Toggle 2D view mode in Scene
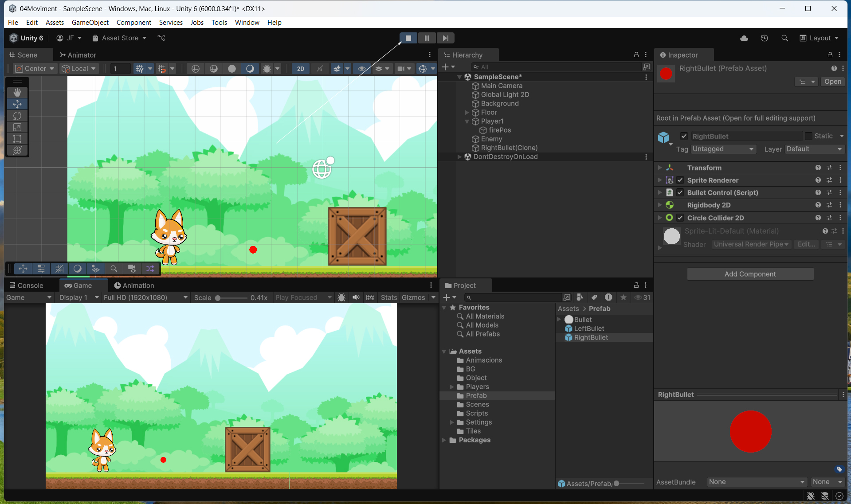The image size is (851, 504). coord(300,69)
